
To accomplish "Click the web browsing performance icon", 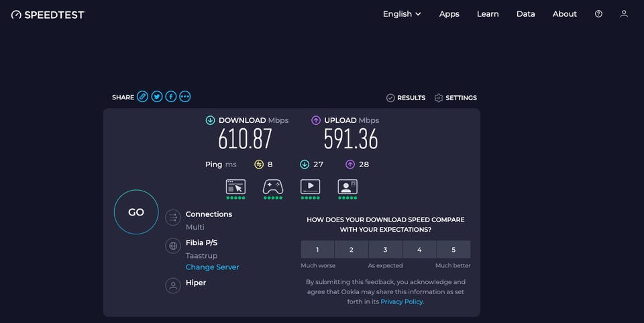I will (x=235, y=187).
